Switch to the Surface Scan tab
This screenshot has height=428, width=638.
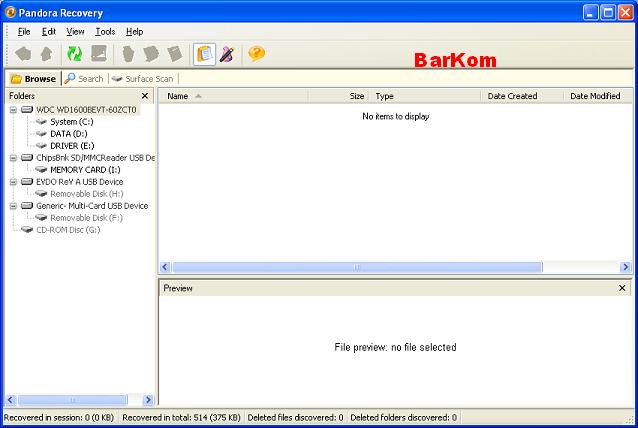143,79
